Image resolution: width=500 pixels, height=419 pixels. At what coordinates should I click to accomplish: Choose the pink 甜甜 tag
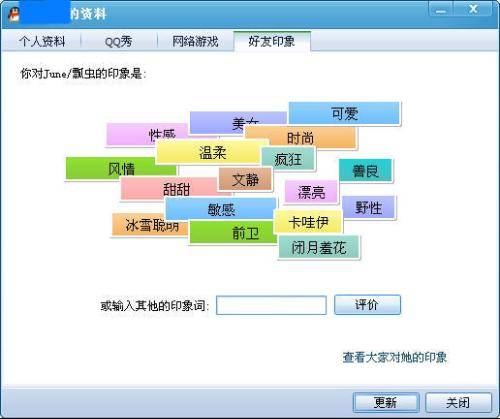176,189
